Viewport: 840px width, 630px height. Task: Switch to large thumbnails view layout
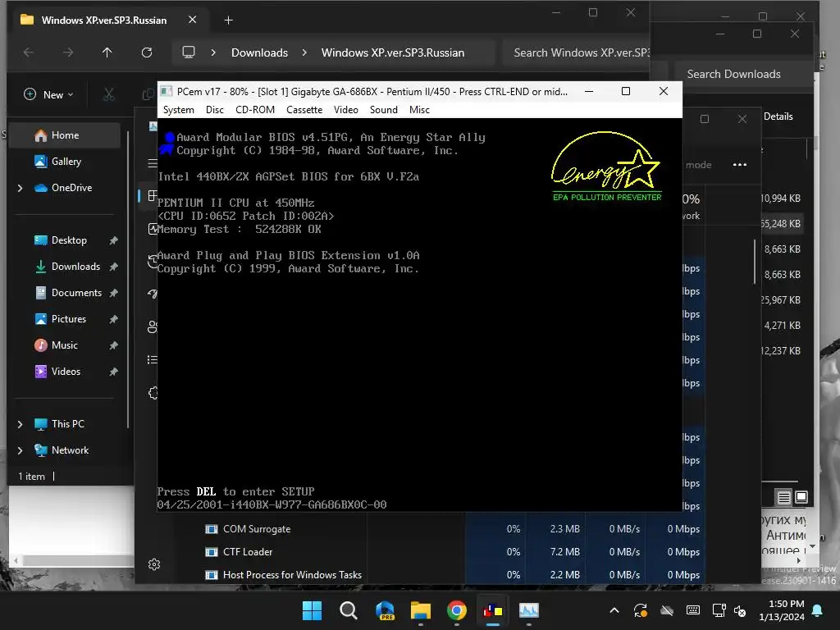point(801,497)
